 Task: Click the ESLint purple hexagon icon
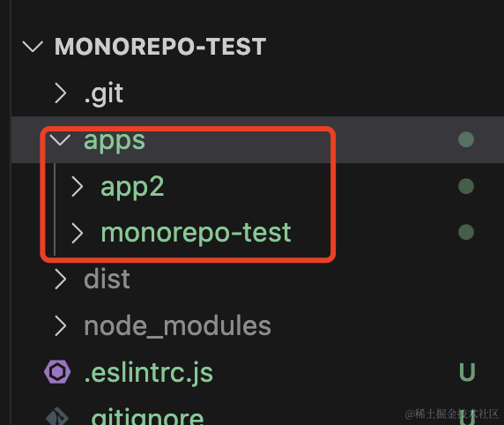click(x=57, y=372)
